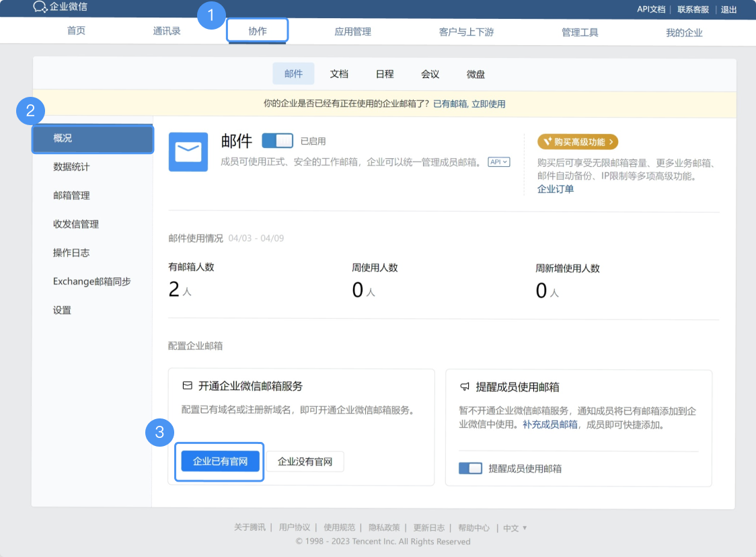Click the 购买高级功能 button
This screenshot has width=756, height=557.
[x=578, y=142]
